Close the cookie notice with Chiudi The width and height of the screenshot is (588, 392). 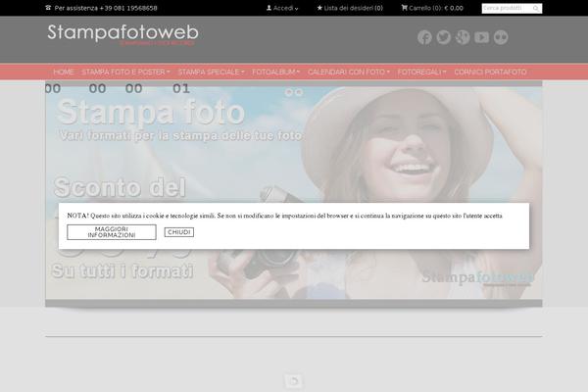[179, 232]
